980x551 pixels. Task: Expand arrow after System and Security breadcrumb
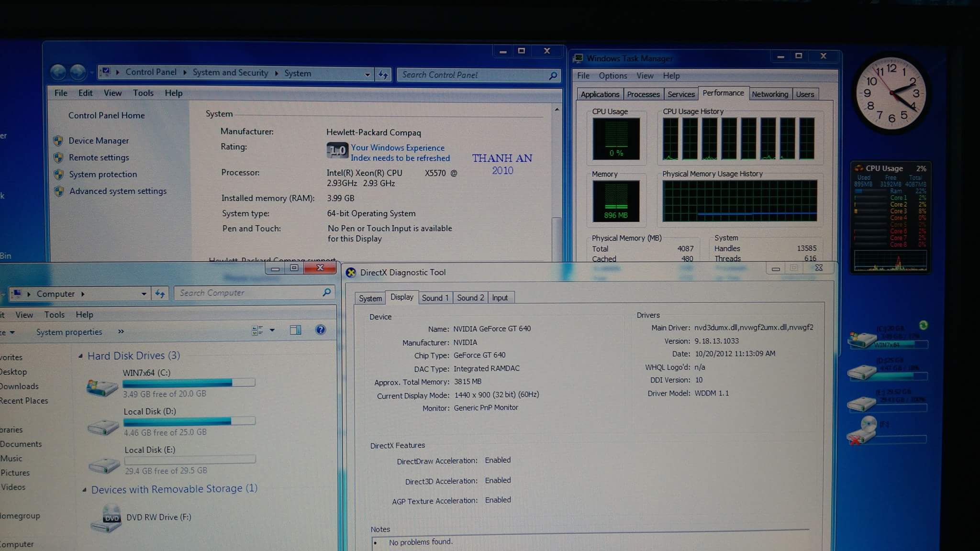277,73
